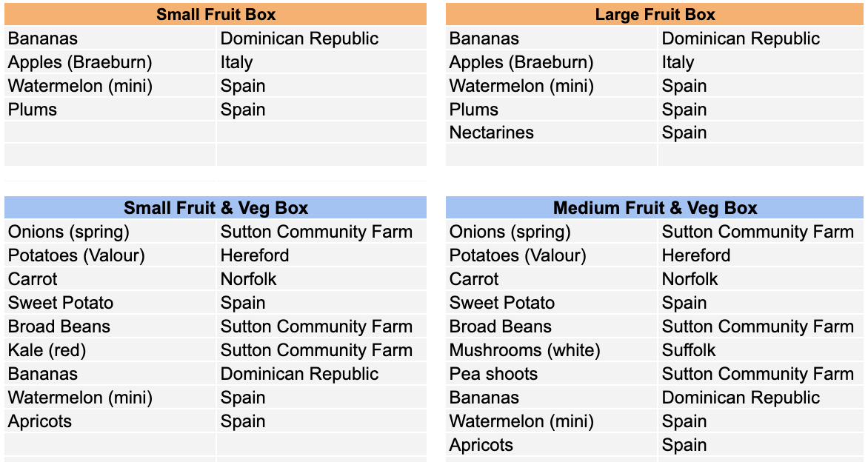
Task: Select empty cell below Plums in Small Fruit Box
Action: pyautogui.click(x=110, y=133)
